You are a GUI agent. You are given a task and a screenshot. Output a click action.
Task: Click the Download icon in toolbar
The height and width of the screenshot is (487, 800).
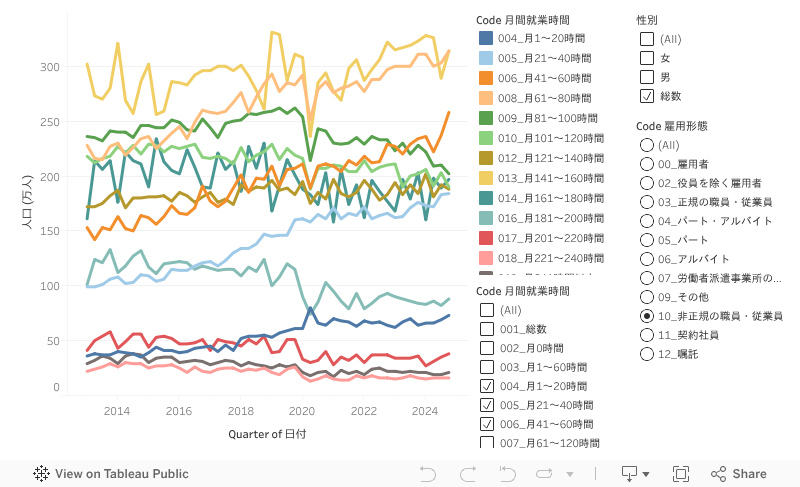coord(630,474)
